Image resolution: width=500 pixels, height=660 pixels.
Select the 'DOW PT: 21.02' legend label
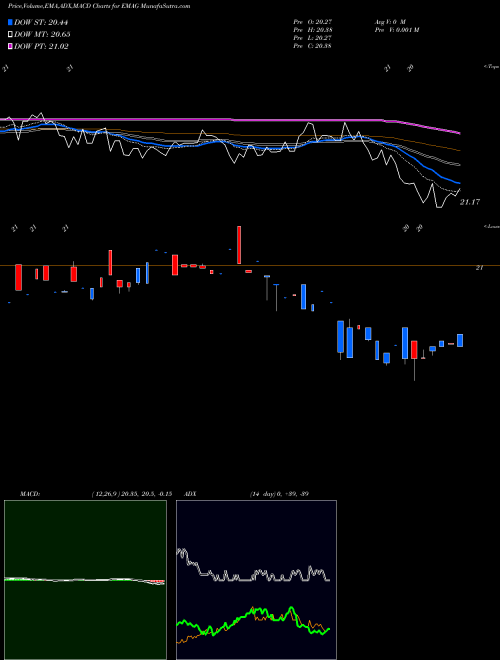(41, 46)
